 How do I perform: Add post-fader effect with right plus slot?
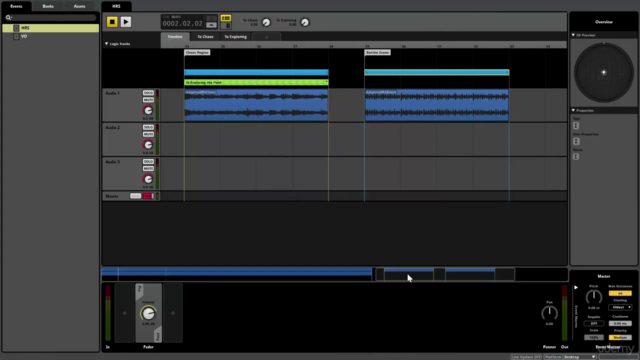coord(173,313)
